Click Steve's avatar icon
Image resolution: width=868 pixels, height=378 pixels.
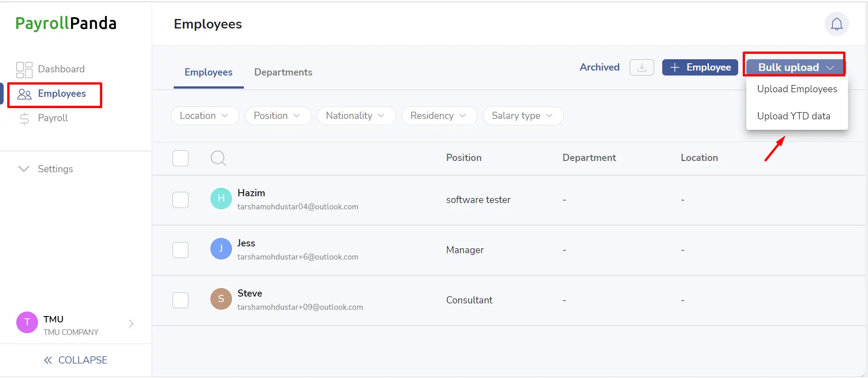click(221, 299)
